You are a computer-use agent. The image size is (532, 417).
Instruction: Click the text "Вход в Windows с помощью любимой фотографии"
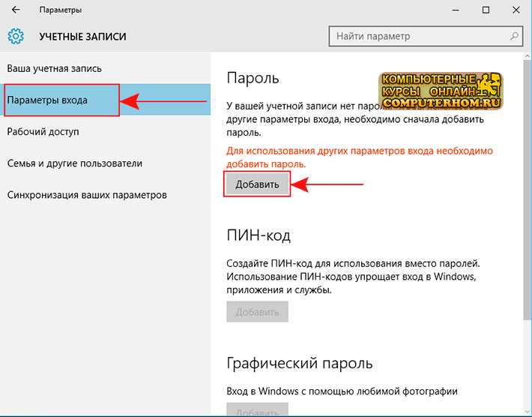click(x=342, y=391)
